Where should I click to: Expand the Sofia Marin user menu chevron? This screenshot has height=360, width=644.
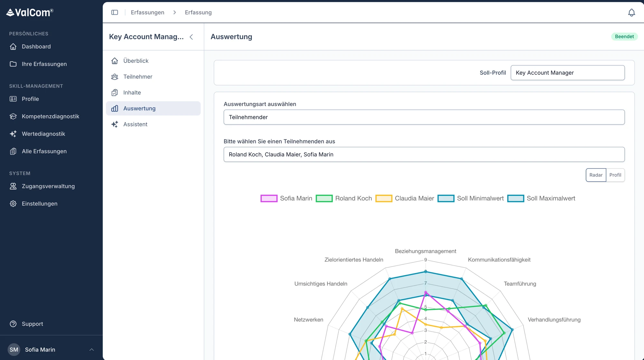point(92,350)
